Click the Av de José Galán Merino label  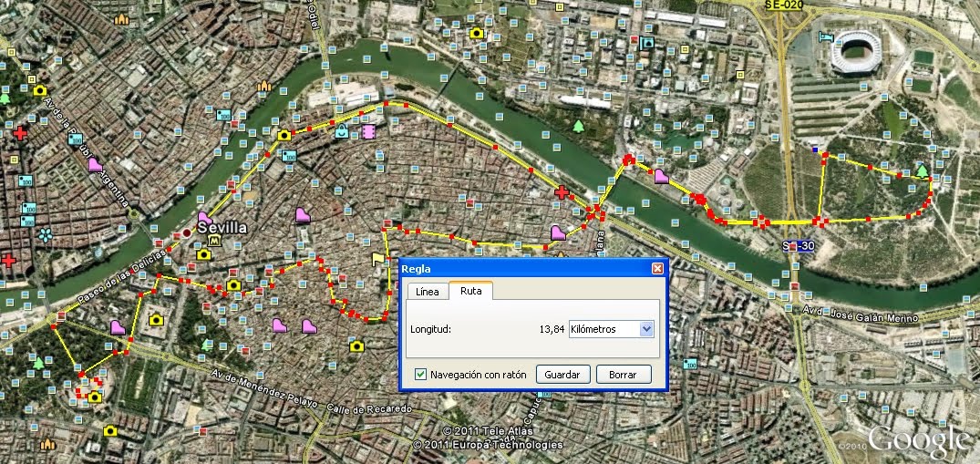(x=860, y=314)
